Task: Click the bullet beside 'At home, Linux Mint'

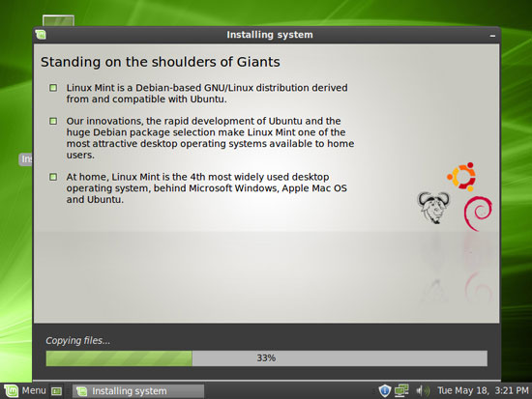Action: [53, 177]
